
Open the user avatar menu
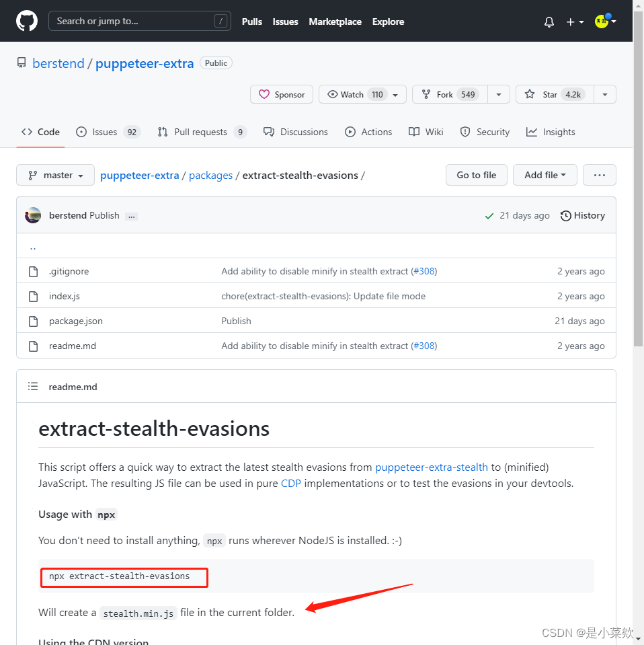(605, 21)
